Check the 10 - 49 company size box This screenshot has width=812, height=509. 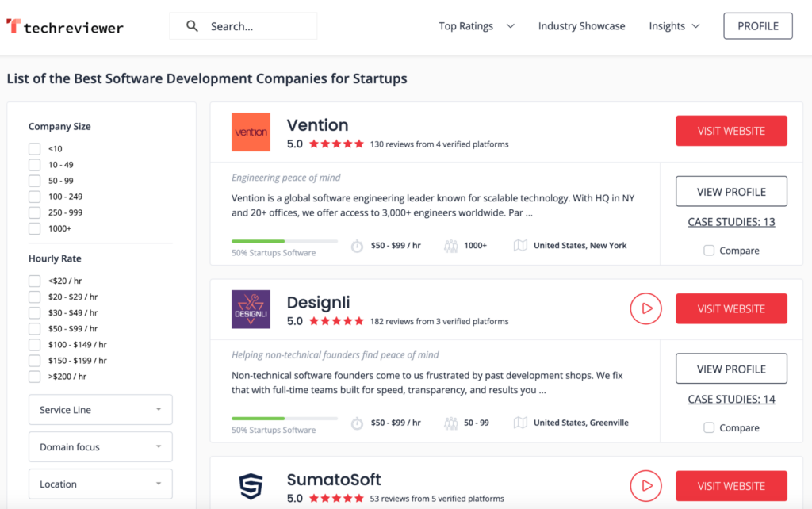(x=35, y=165)
